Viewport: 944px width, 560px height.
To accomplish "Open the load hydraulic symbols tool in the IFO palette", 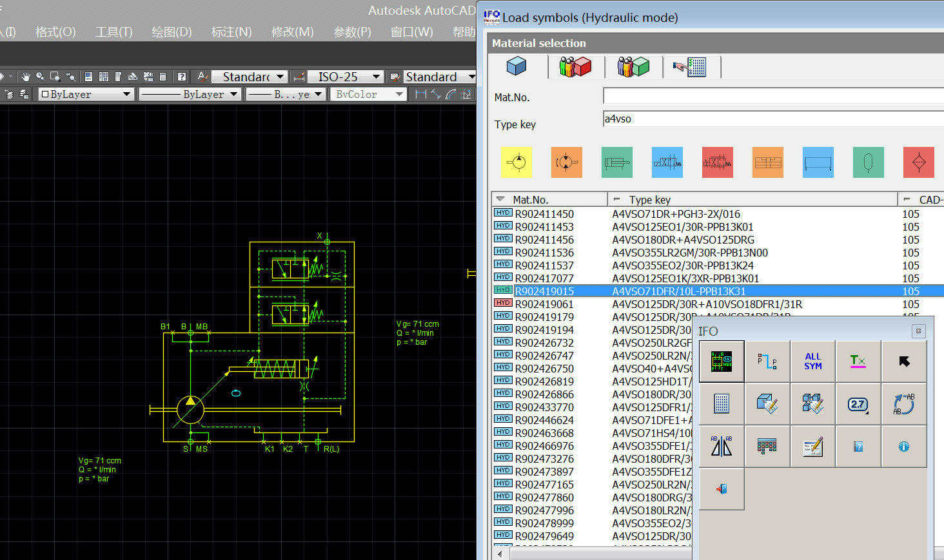I will click(x=722, y=362).
